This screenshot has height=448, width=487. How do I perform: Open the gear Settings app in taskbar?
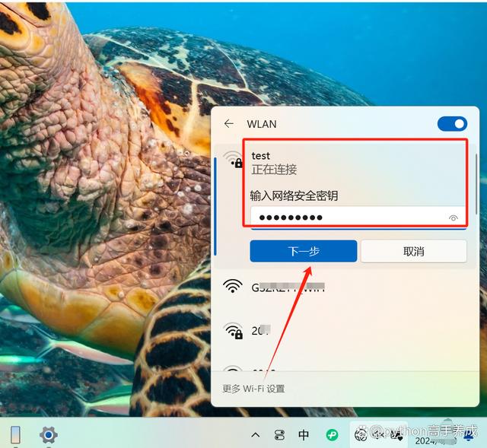(x=48, y=435)
